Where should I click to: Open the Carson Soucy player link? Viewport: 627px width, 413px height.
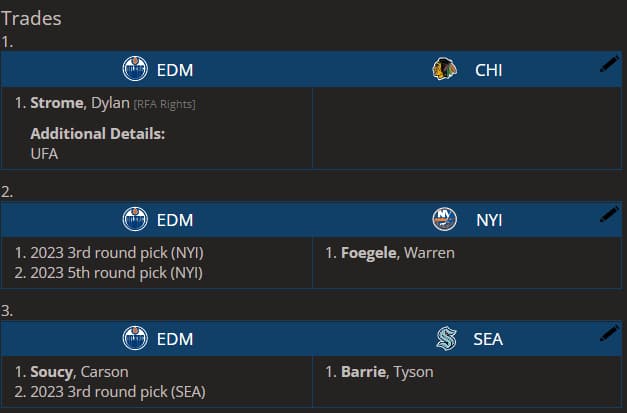[70, 372]
